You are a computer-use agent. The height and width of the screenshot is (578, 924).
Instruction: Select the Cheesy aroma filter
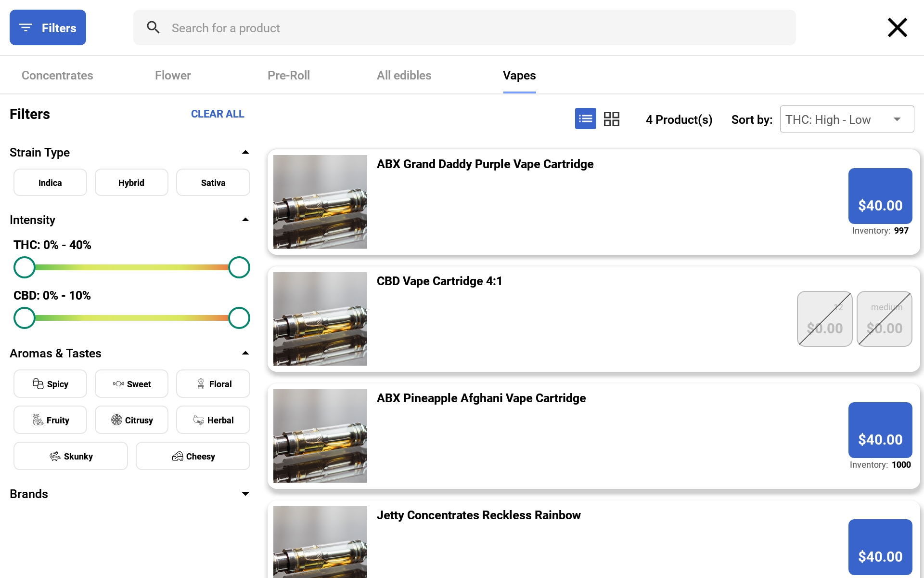coord(192,456)
